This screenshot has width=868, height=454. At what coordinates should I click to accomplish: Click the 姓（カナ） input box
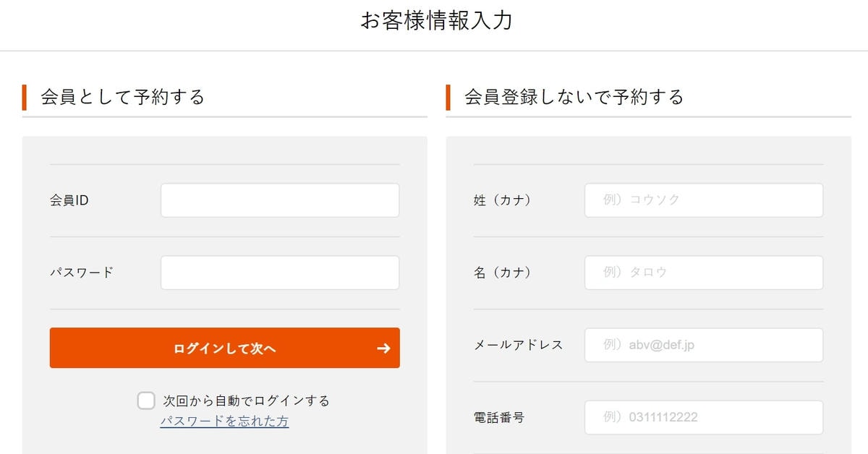pyautogui.click(x=703, y=200)
